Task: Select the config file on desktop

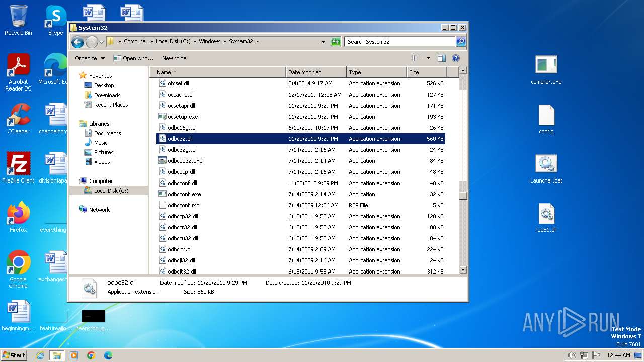Action: coord(546,119)
